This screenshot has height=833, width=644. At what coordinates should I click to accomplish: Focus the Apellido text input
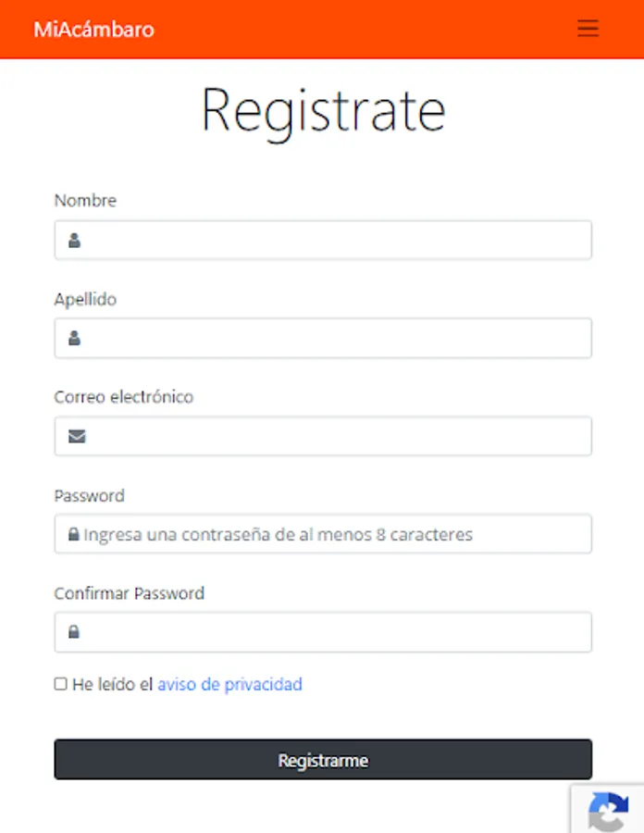tap(333, 339)
